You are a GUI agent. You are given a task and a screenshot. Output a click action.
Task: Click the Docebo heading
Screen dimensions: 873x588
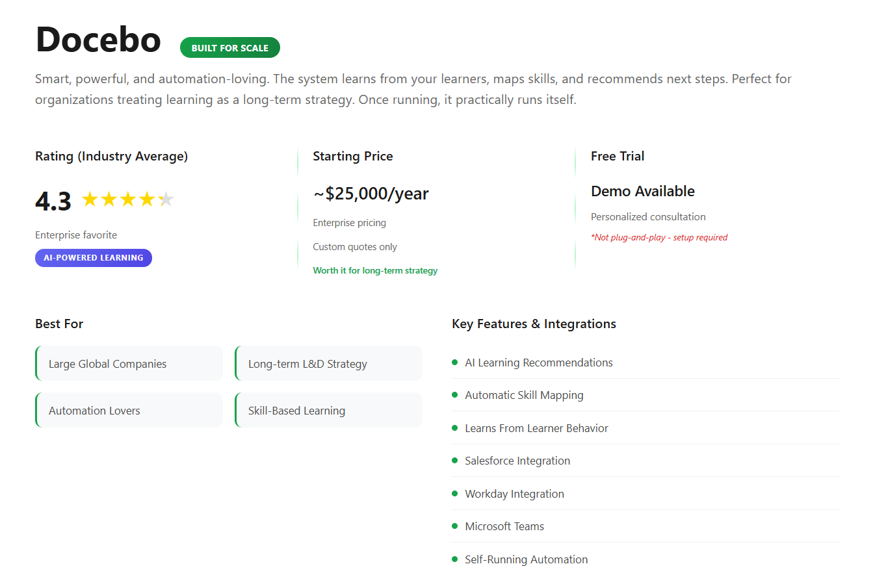click(x=98, y=40)
